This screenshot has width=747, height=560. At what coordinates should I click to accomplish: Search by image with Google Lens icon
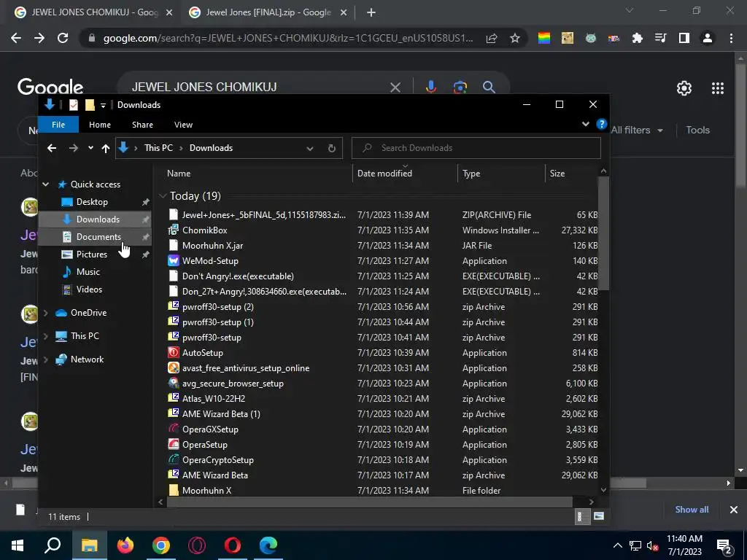(460, 87)
